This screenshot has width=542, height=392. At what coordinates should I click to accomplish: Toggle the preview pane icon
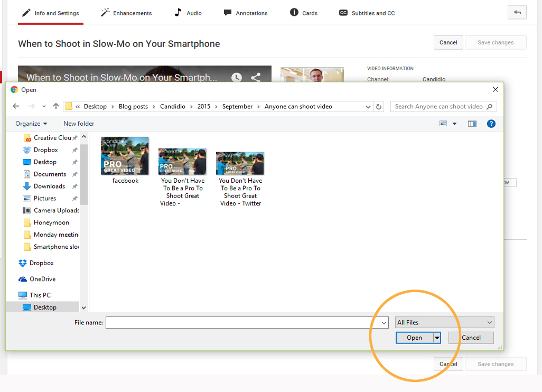(472, 124)
